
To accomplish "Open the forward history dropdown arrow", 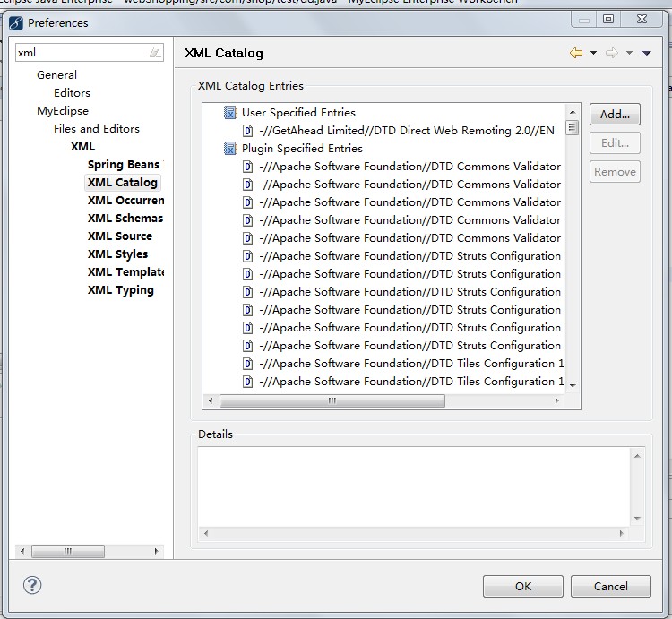I will (629, 53).
